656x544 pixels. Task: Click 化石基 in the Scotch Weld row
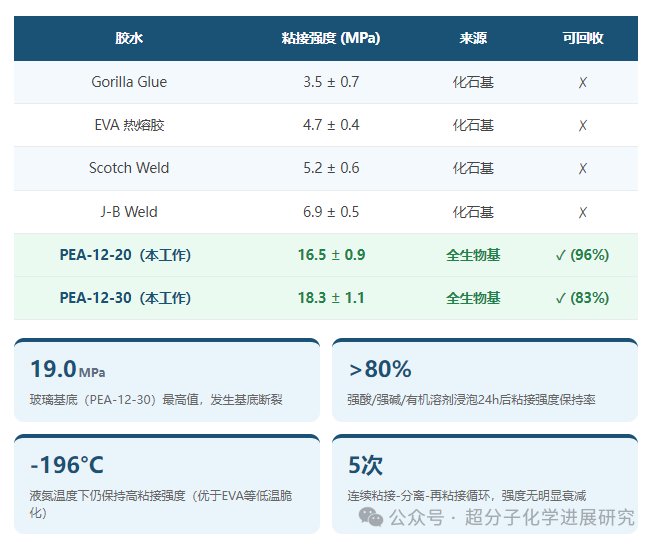[473, 168]
